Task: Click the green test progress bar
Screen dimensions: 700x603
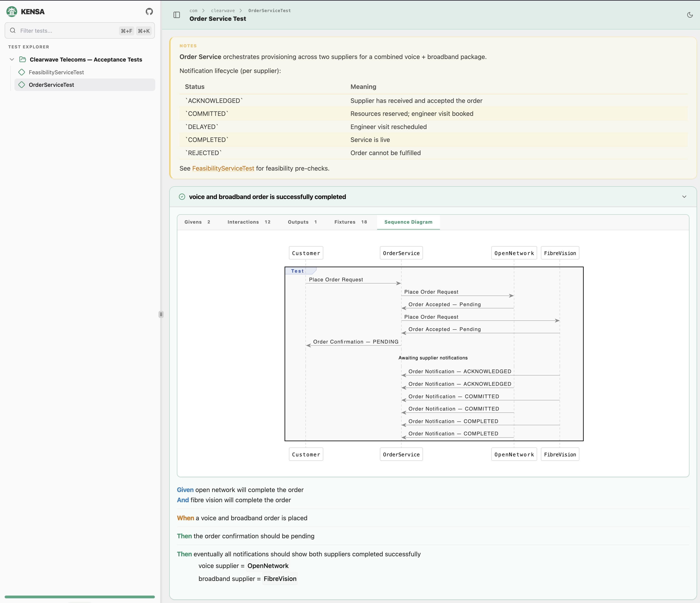Action: point(80,597)
